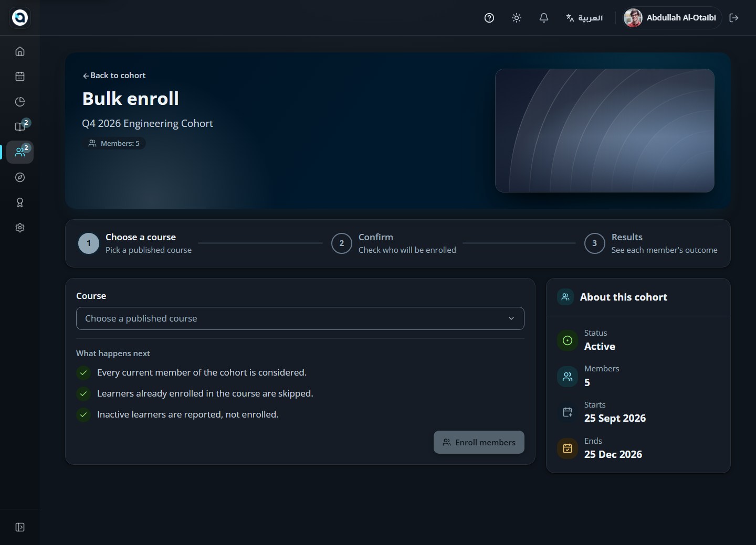
Task: Open the notifications bell icon
Action: click(x=544, y=18)
